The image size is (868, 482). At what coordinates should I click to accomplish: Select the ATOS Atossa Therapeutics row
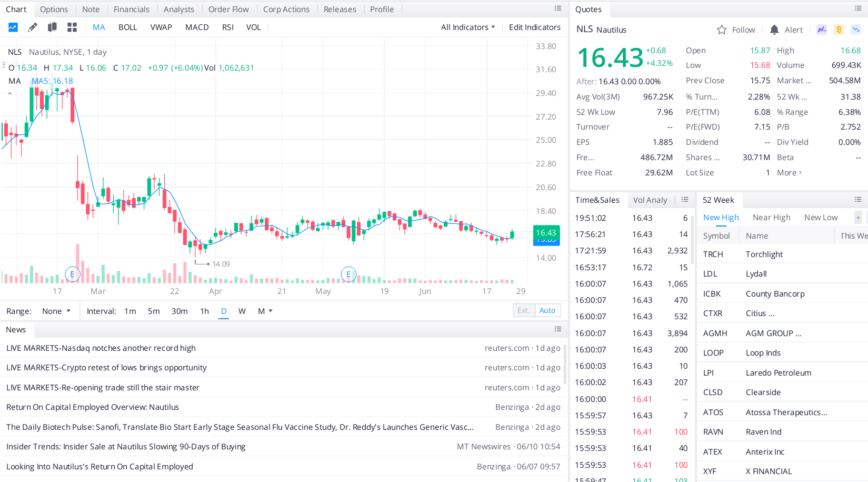[782, 412]
